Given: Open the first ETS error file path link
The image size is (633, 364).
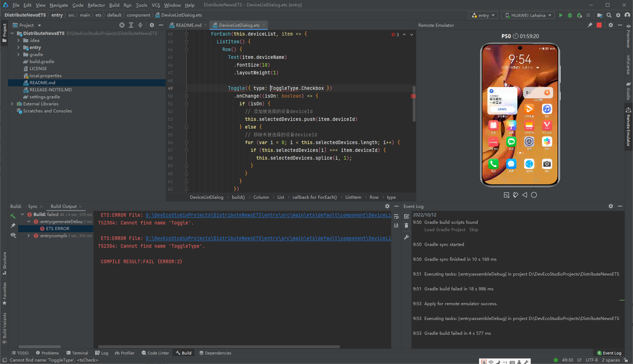Looking at the screenshot, I should (268, 215).
